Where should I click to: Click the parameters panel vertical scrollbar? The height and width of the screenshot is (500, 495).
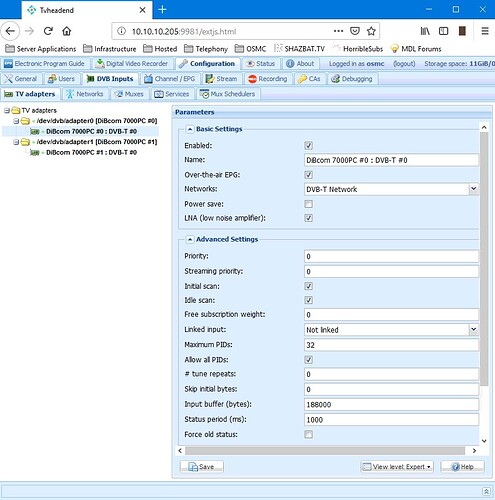pyautogui.click(x=484, y=258)
